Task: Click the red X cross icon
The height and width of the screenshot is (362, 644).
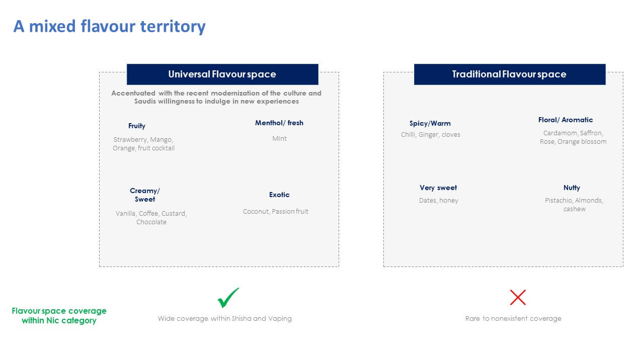Action: [518, 297]
